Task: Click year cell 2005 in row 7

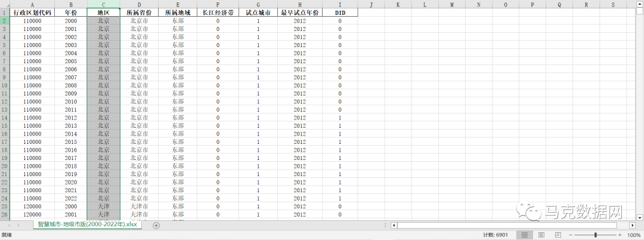Action: tap(70, 61)
